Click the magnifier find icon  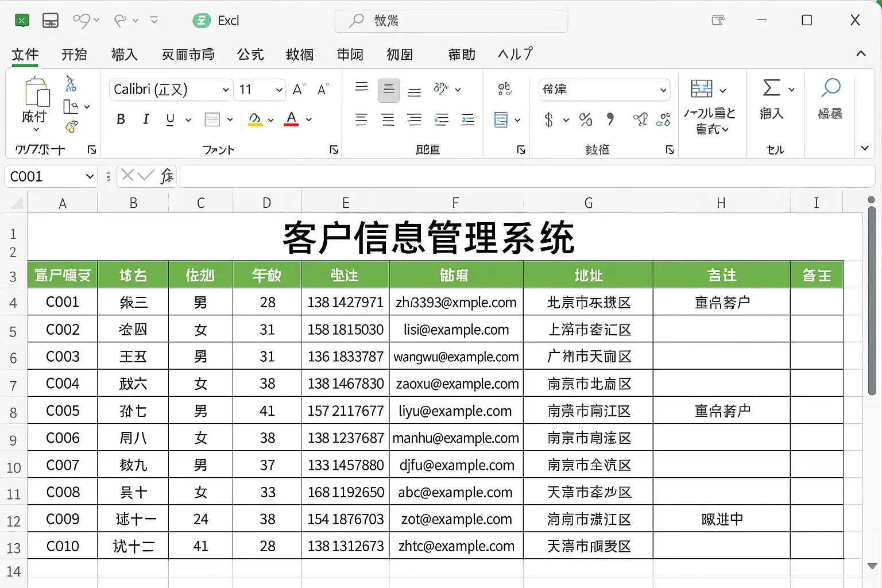[x=830, y=88]
